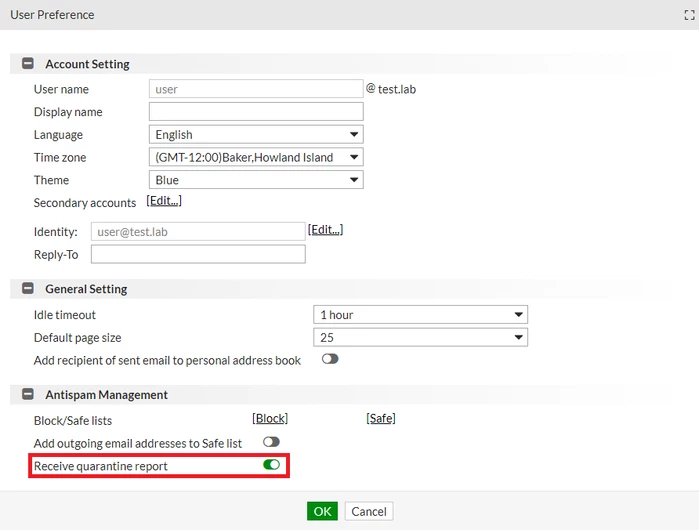The width and height of the screenshot is (699, 530).
Task: Disable Receive quarantine report toggle
Action: pos(271,465)
